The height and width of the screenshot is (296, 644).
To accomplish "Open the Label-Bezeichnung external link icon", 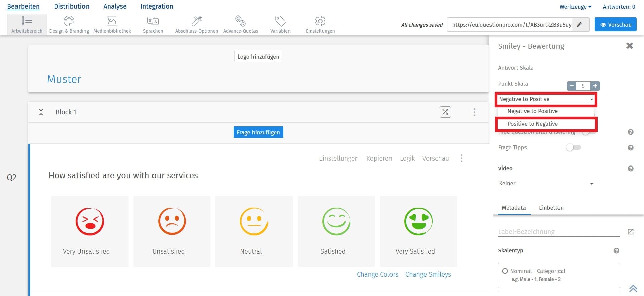I will (x=631, y=232).
